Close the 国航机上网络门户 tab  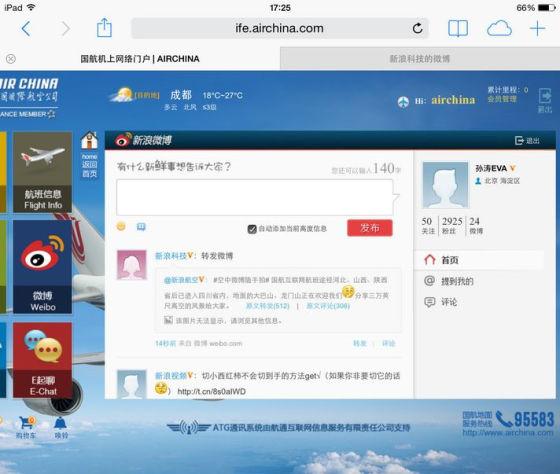(11, 59)
